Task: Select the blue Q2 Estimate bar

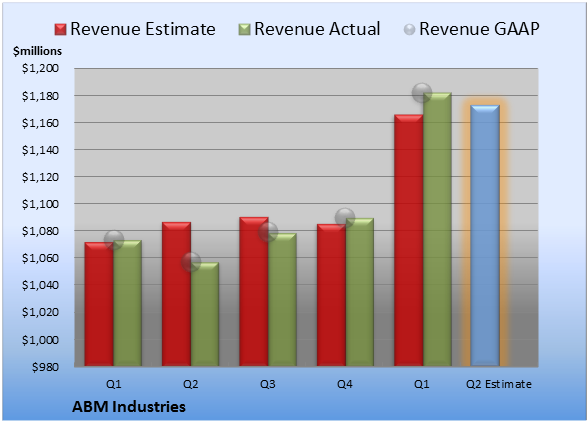Action: tap(485, 236)
